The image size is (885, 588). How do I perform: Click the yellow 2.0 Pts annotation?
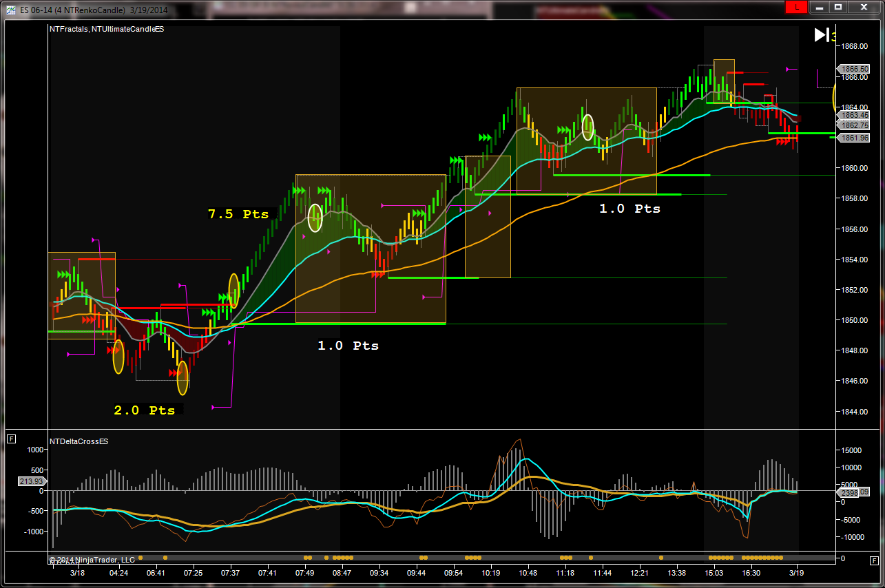point(145,410)
